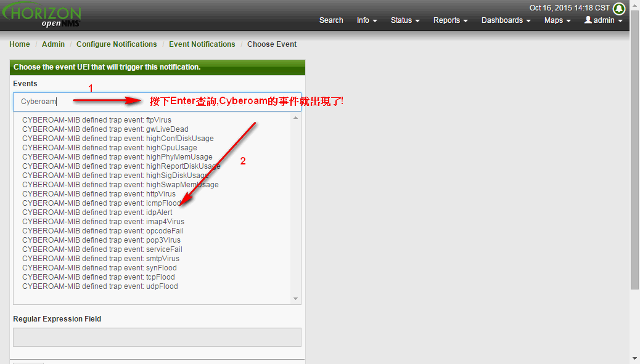This screenshot has height=364, width=640.
Task: Expand the Reports dropdown menu
Action: pyautogui.click(x=450, y=20)
